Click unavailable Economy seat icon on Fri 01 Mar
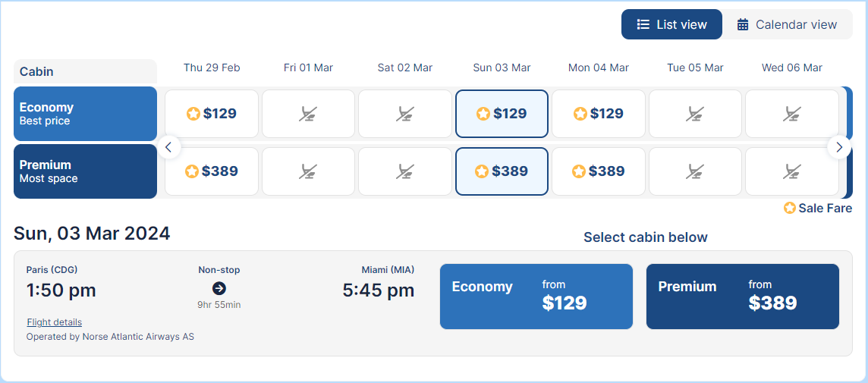This screenshot has width=868, height=383. pos(308,114)
